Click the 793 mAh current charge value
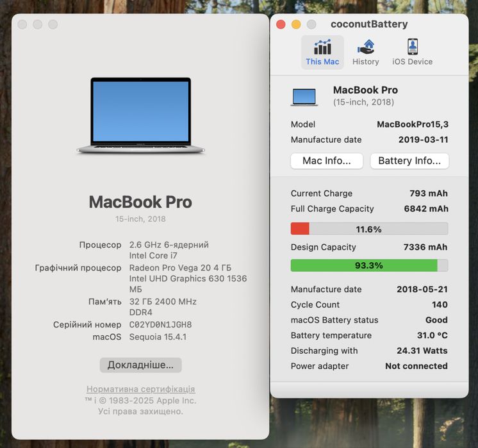478x448 pixels. (x=428, y=194)
